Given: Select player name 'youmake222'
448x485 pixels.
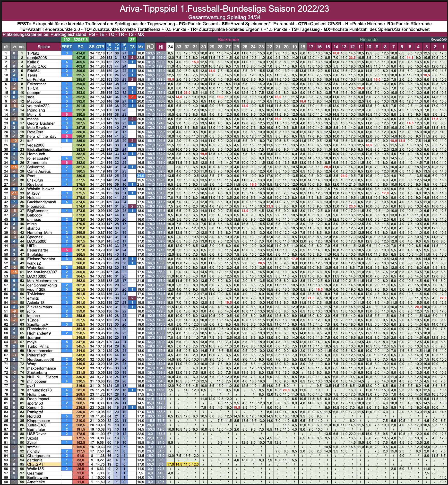Looking at the screenshot, I should 38,106.
